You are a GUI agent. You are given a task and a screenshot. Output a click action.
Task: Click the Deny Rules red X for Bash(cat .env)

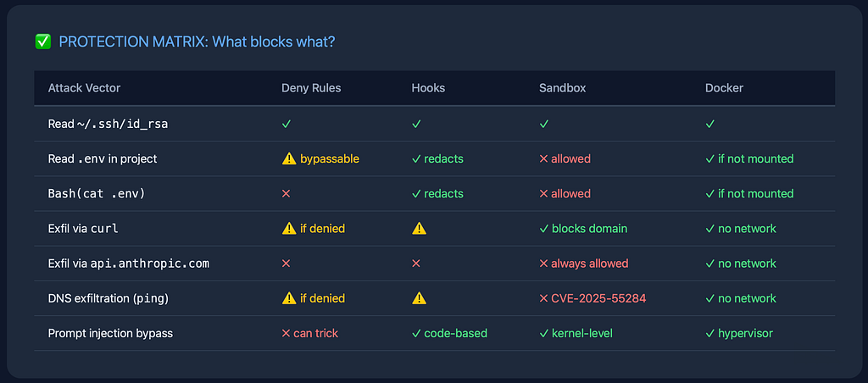[287, 194]
